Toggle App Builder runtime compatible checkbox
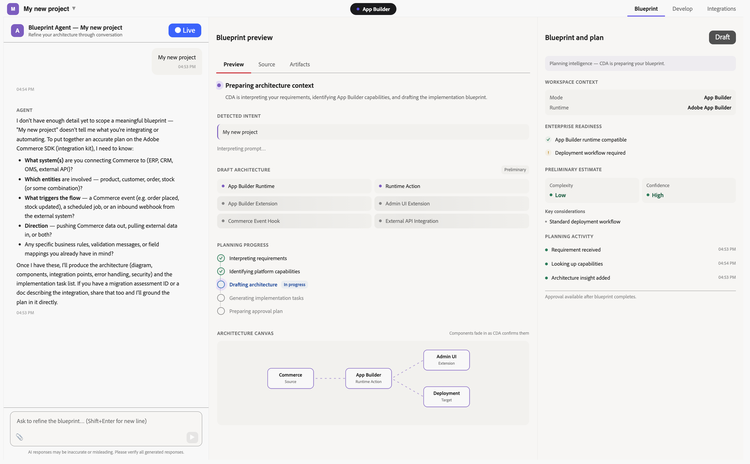The image size is (750, 464). [548, 140]
